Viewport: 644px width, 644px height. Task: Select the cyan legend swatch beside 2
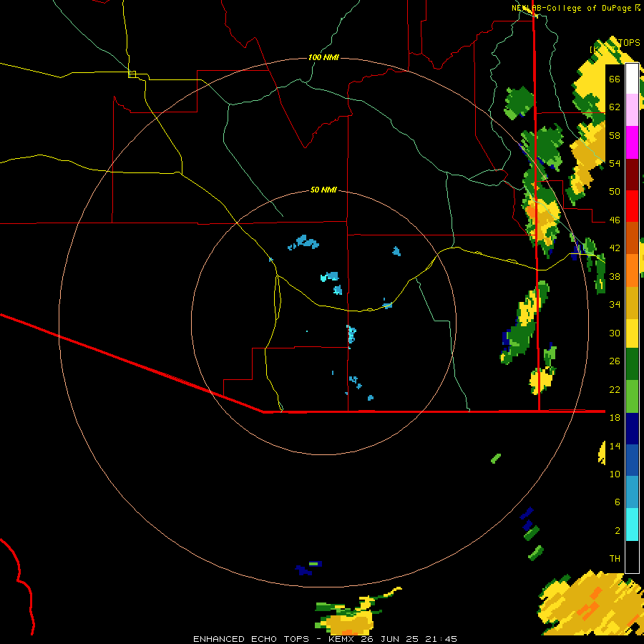coord(632,525)
